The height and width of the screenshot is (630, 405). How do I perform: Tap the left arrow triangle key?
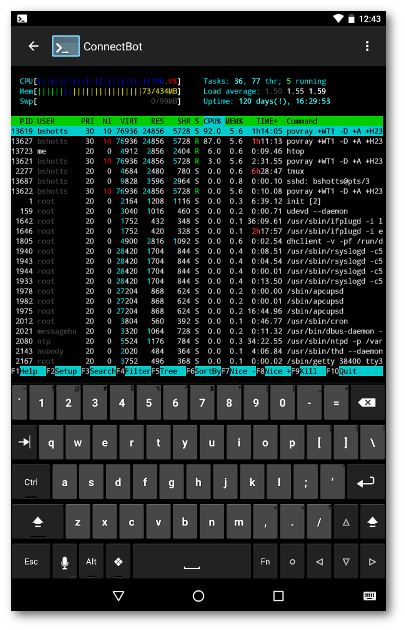319,562
